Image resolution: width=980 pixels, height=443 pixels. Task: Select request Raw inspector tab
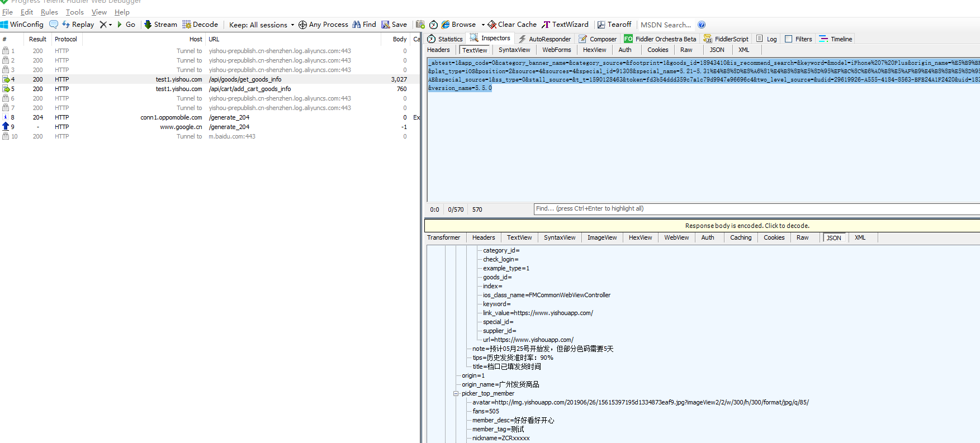pyautogui.click(x=686, y=50)
